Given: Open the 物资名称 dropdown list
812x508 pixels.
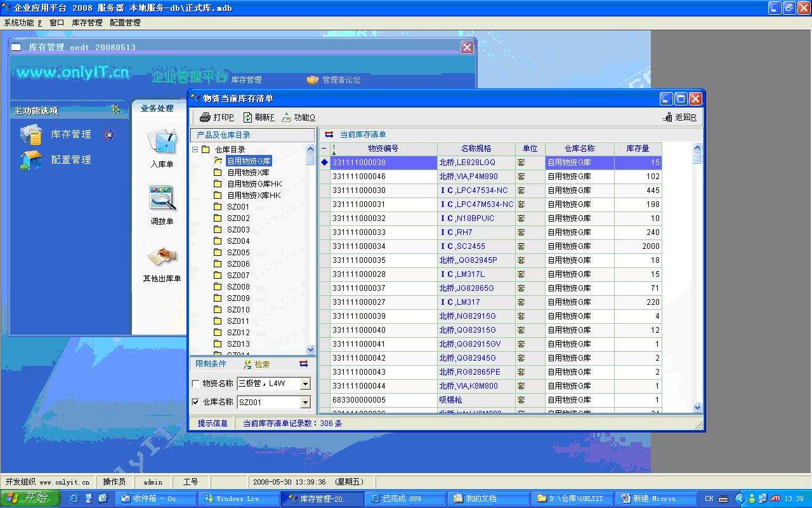Looking at the screenshot, I should [305, 384].
